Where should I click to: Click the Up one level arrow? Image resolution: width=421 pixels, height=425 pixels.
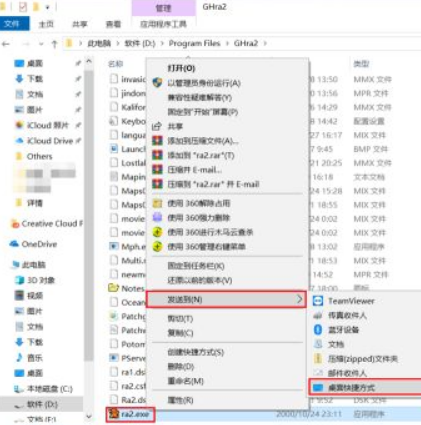coord(54,44)
